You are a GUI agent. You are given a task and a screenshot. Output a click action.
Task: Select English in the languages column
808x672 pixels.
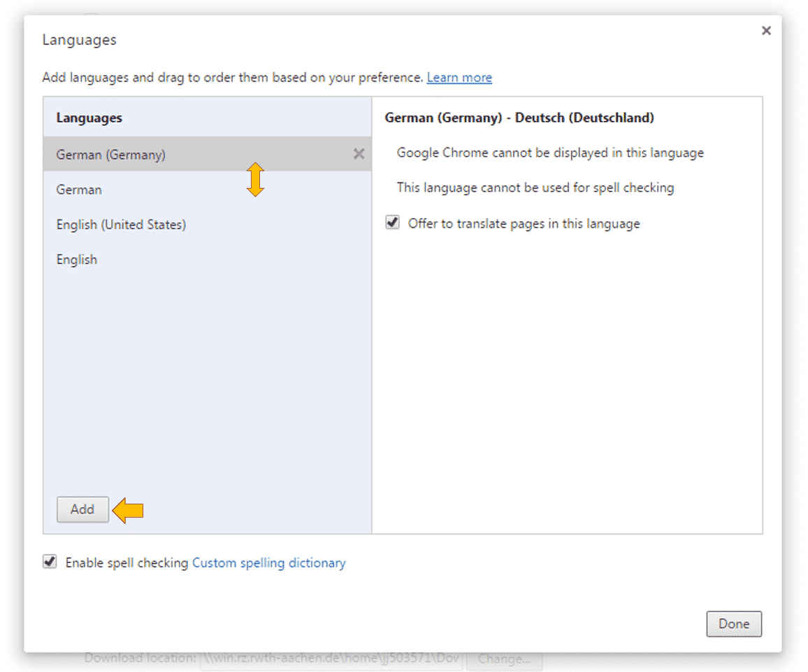coord(77,259)
